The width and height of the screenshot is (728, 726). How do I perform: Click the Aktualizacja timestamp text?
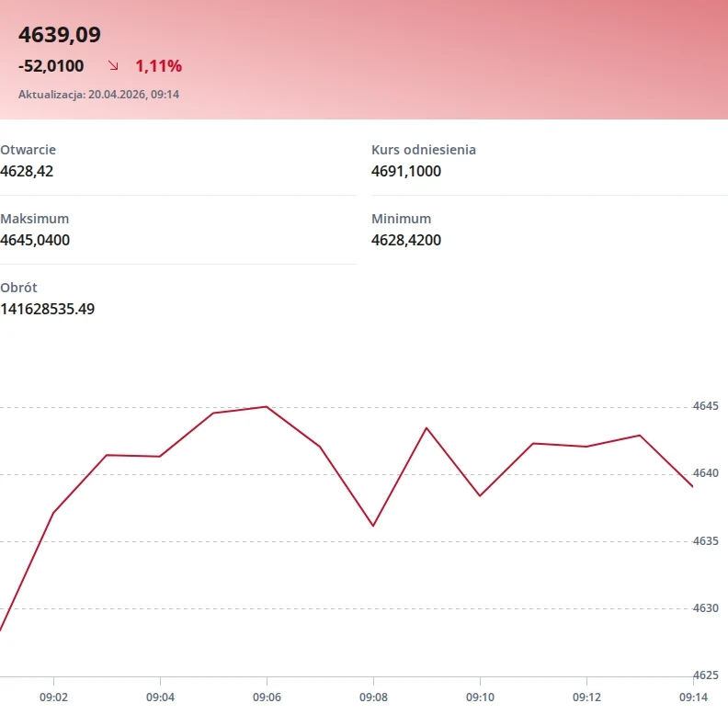pos(98,95)
